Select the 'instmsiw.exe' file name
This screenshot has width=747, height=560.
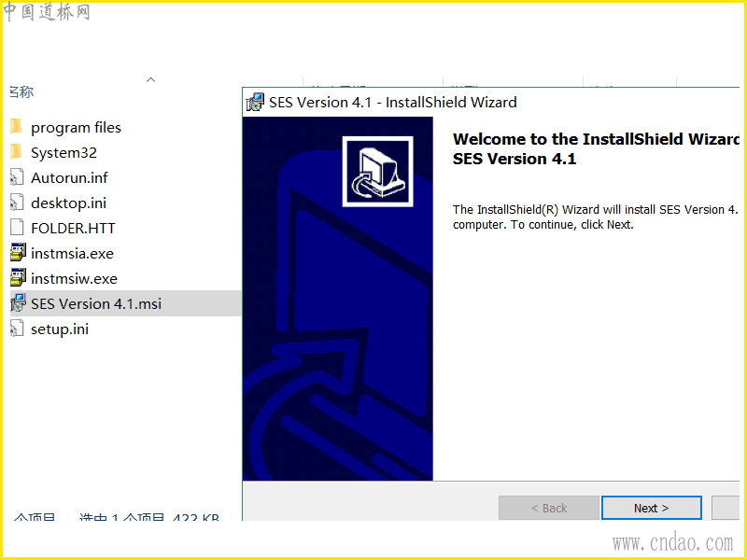click(x=74, y=278)
